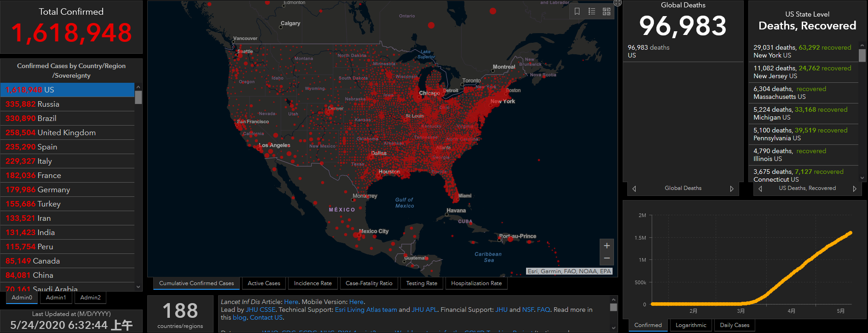
Task: Select the '115,754 Peru' row
Action: click(68, 247)
